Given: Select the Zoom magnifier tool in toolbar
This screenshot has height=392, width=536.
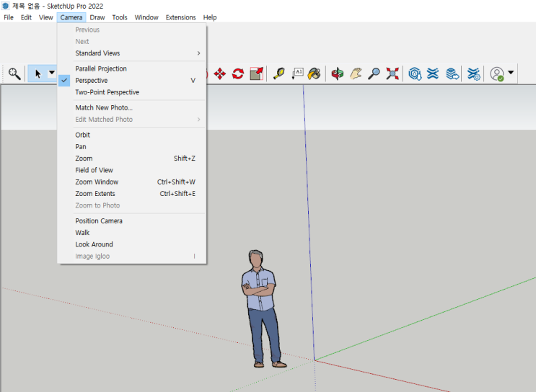Looking at the screenshot, I should pyautogui.click(x=374, y=73).
